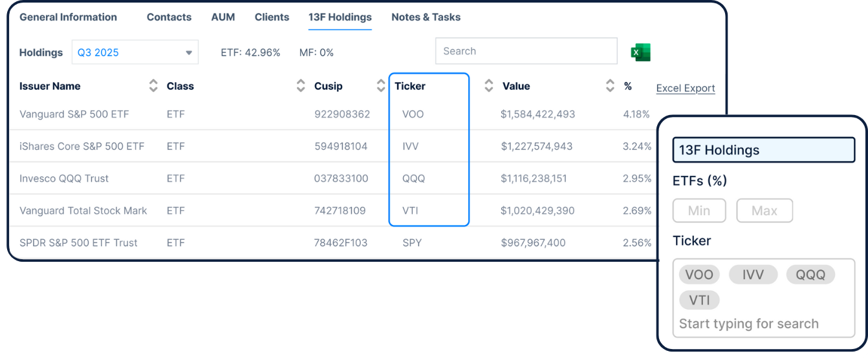Screen dimensions: 868x360
Task: Click the 4.18% percentage cell
Action: click(x=636, y=114)
